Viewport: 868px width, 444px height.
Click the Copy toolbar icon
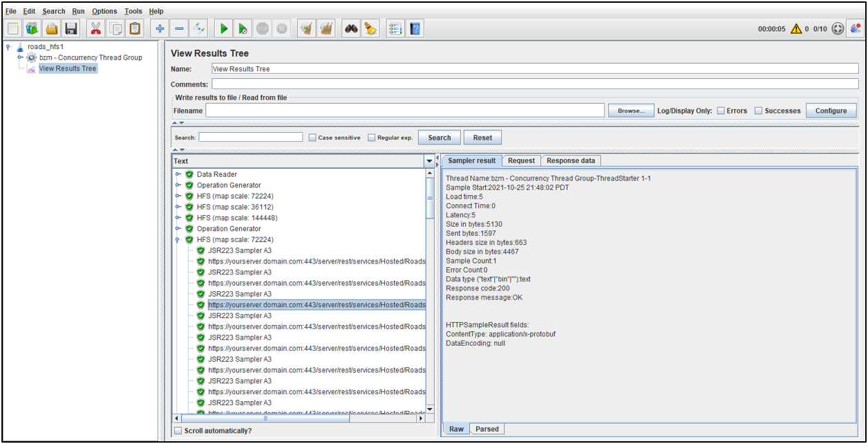115,28
